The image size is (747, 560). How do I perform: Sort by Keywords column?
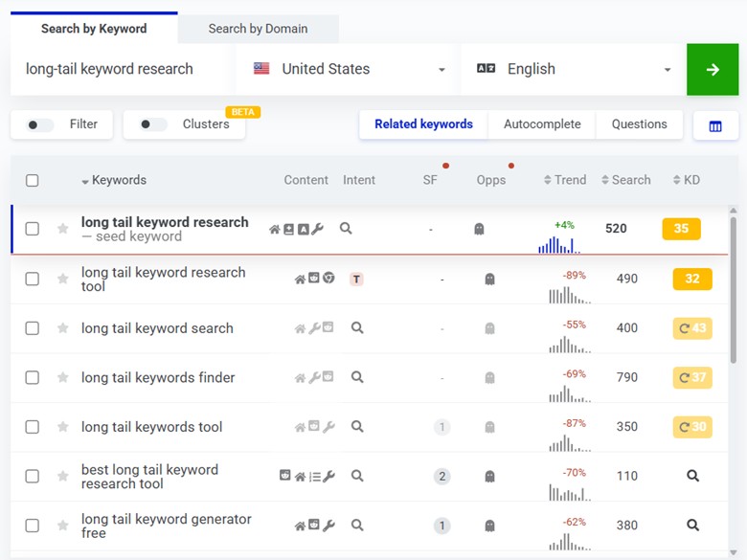pyautogui.click(x=114, y=180)
